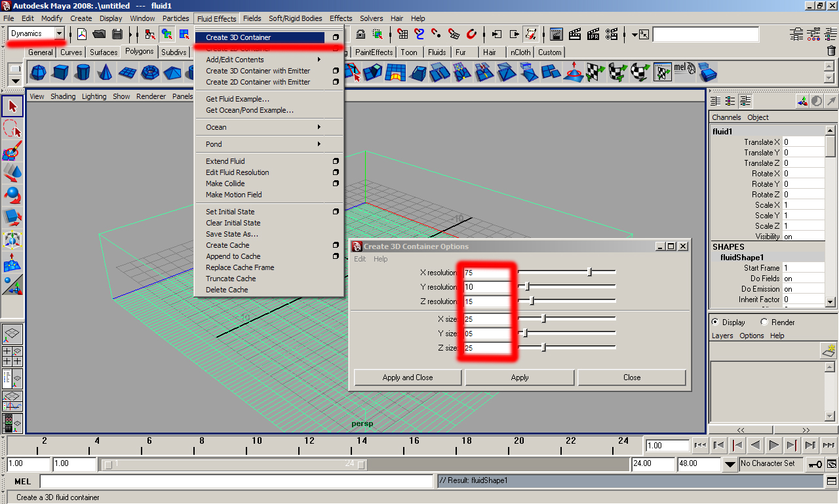Click the New Scene icon
This screenshot has width=839, height=504.
(82, 34)
